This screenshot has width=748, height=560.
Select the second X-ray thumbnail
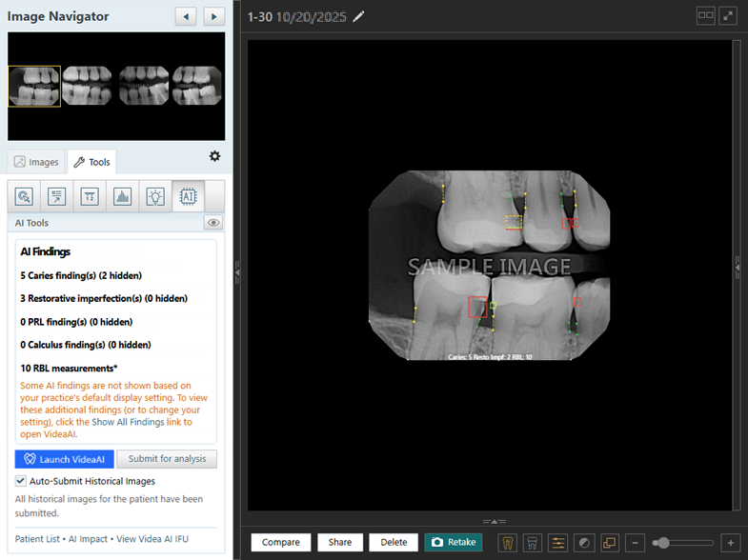click(87, 86)
